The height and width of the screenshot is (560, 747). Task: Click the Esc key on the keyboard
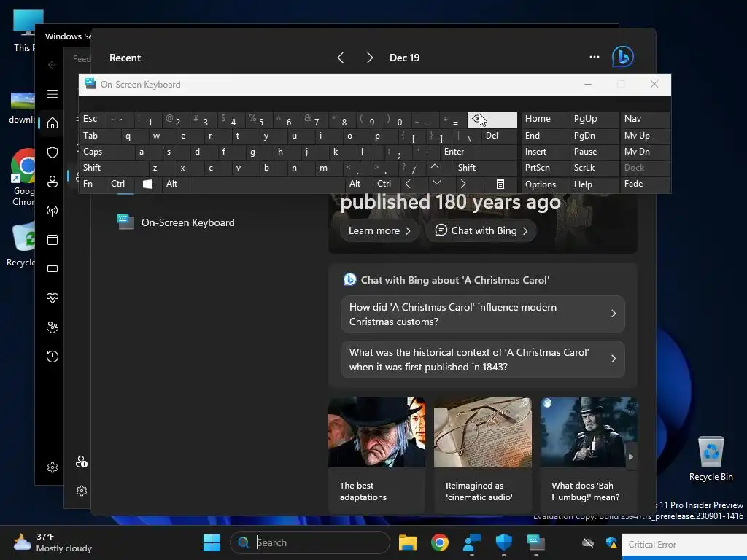tap(93, 119)
